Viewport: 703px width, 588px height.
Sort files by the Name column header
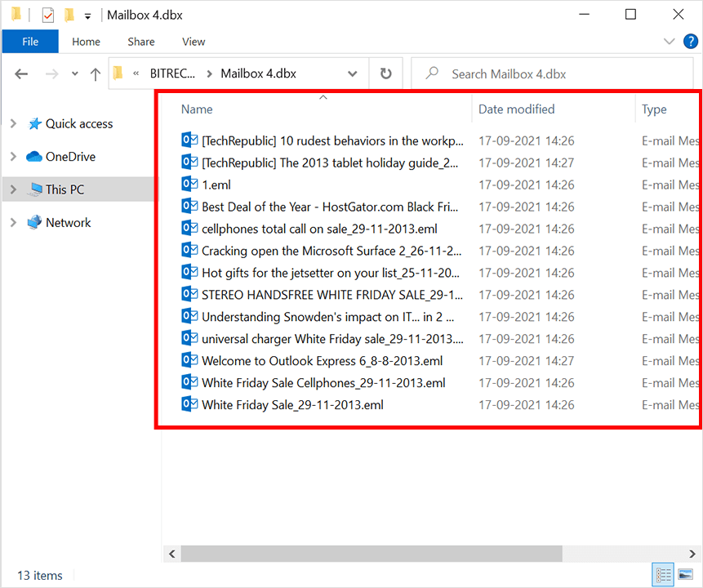(x=196, y=109)
